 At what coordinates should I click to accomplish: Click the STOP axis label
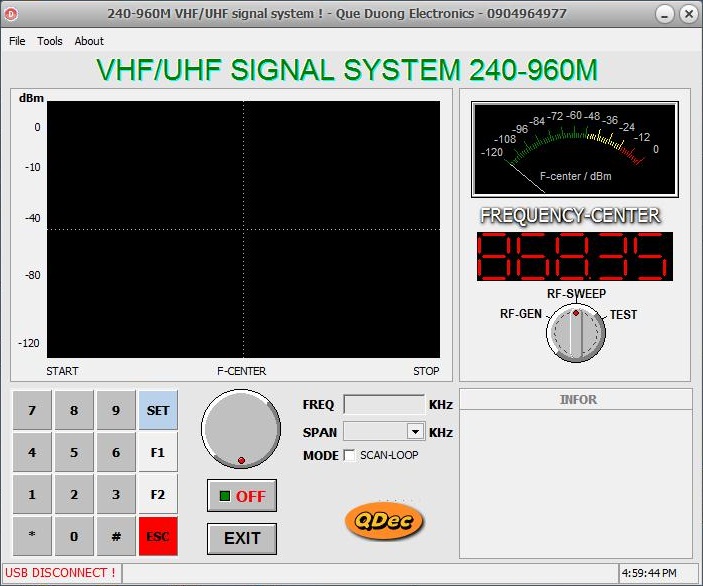tap(426, 371)
